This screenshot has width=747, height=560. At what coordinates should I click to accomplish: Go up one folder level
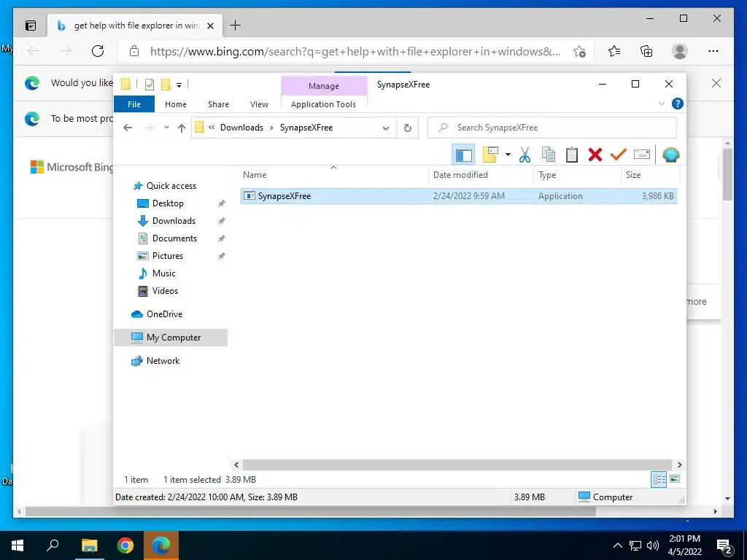pos(182,128)
